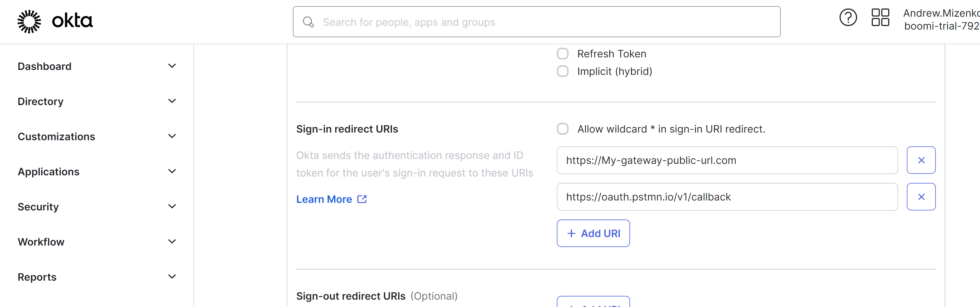Open the Learn More link
The height and width of the screenshot is (307, 980).
point(324,199)
